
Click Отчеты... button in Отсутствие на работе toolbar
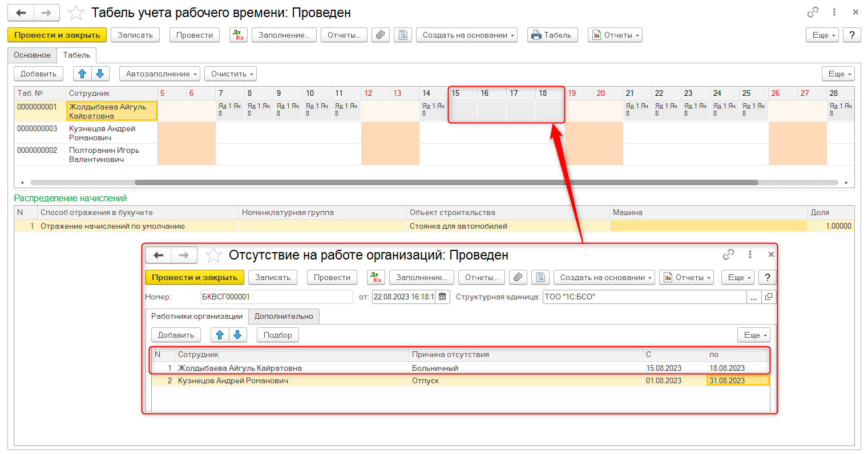point(482,277)
